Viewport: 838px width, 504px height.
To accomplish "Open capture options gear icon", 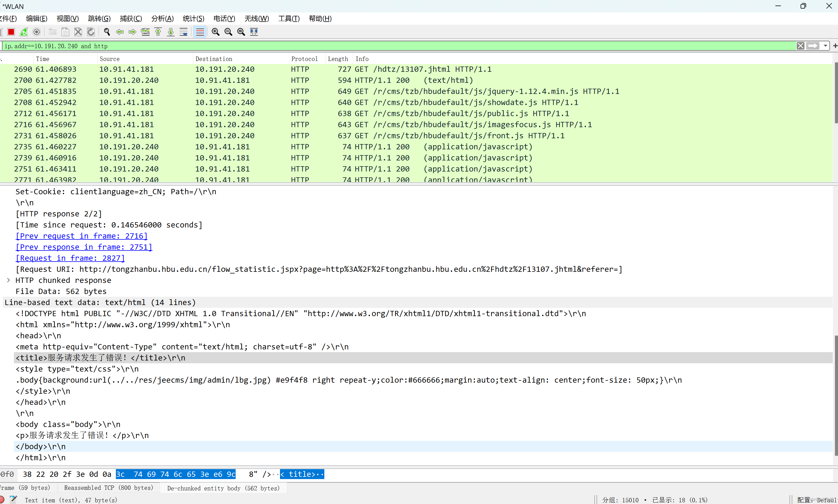I will pyautogui.click(x=36, y=32).
